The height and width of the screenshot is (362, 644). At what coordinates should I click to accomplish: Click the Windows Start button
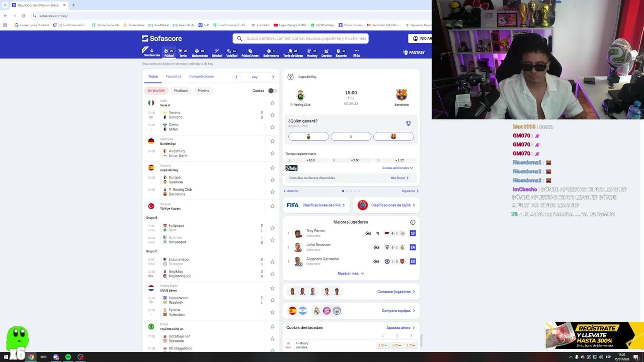click(x=6, y=357)
